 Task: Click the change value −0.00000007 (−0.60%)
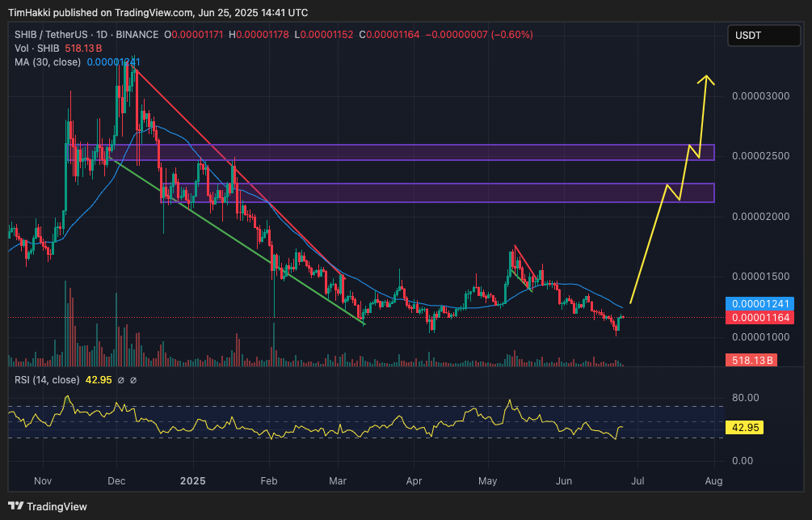(479, 35)
